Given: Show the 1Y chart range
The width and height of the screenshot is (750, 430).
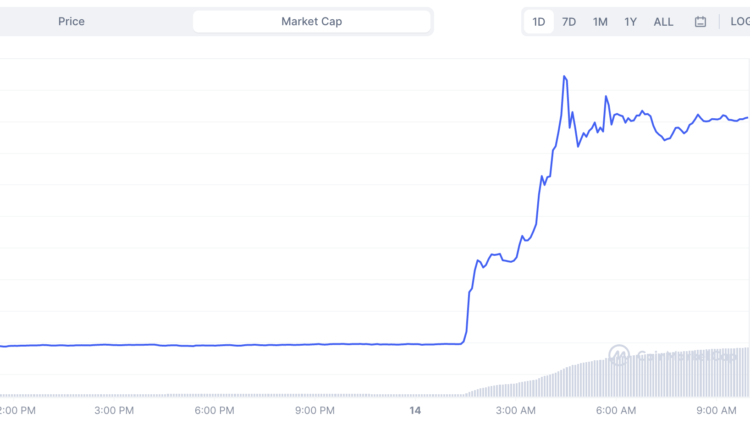Looking at the screenshot, I should [631, 21].
